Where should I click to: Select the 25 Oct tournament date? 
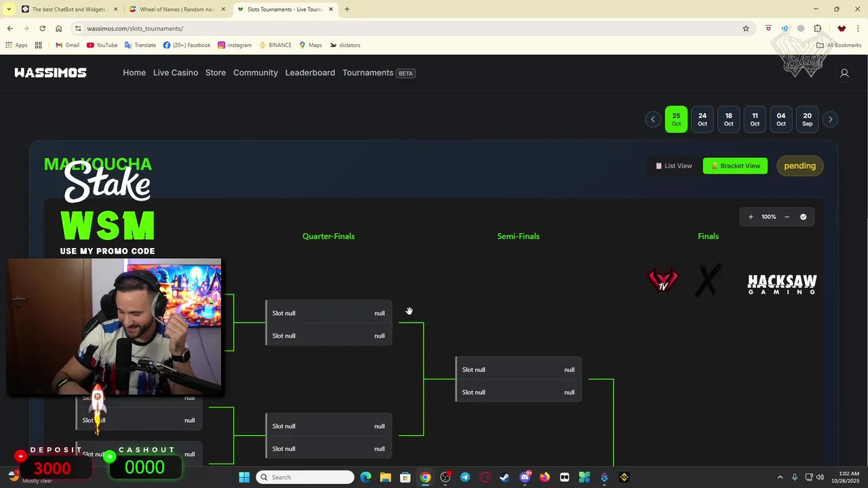[x=676, y=119]
